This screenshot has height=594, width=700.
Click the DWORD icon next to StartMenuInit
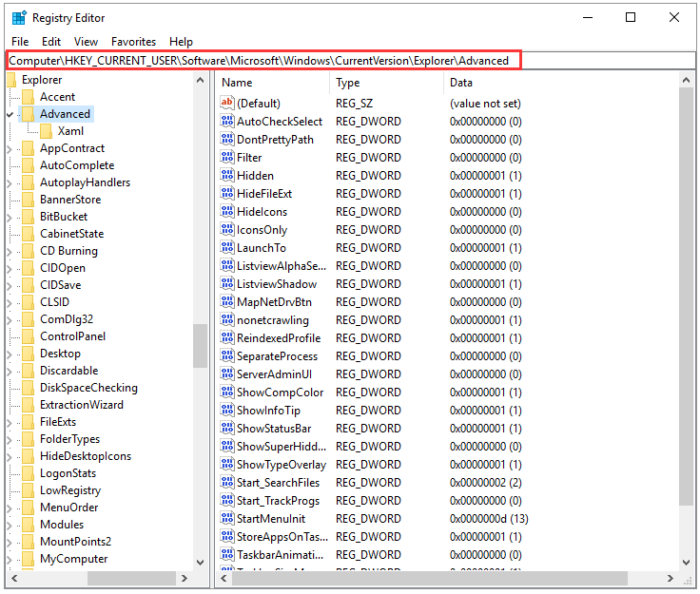pos(226,519)
